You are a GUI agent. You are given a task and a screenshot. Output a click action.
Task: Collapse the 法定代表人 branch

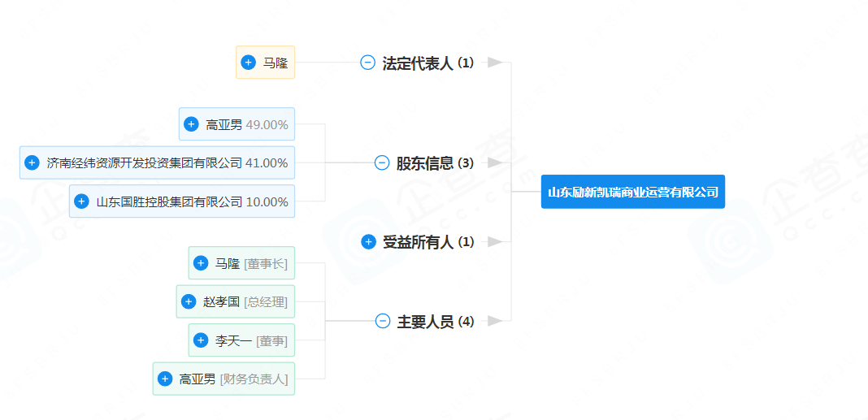(367, 63)
